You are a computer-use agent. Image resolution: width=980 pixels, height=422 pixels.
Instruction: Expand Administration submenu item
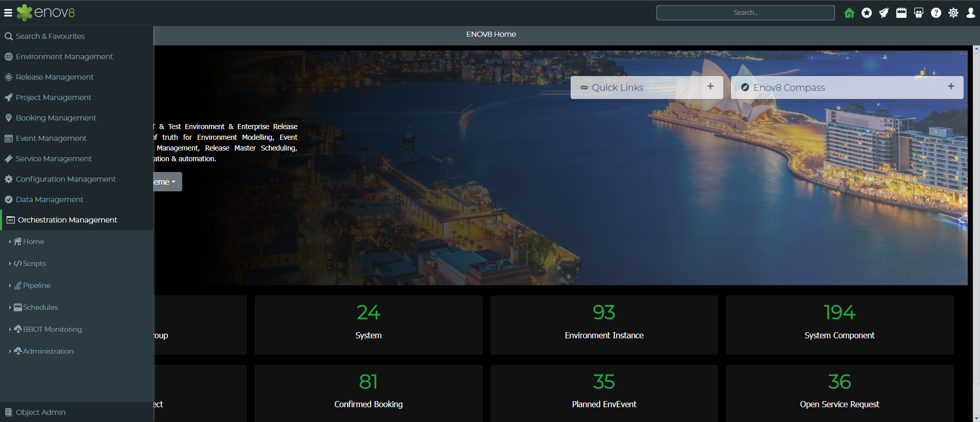pyautogui.click(x=77, y=351)
